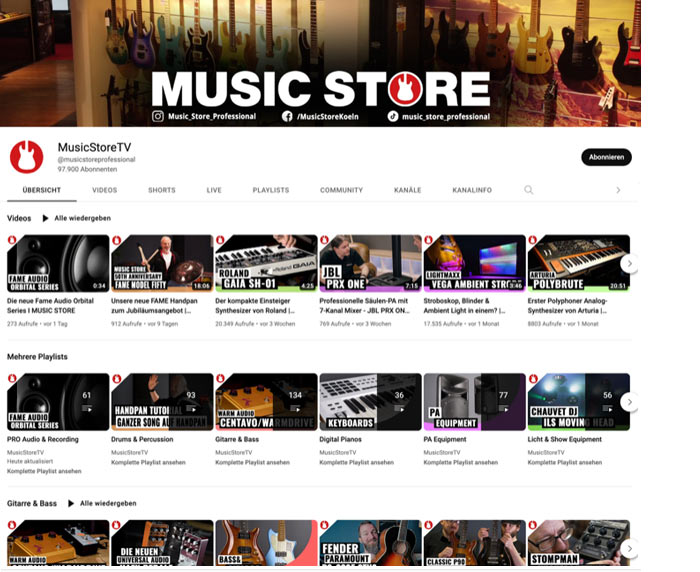Viewport: 700px width, 572px height.
Task: Click the '97.900 Abonnenten' subscriber count
Action: point(87,169)
